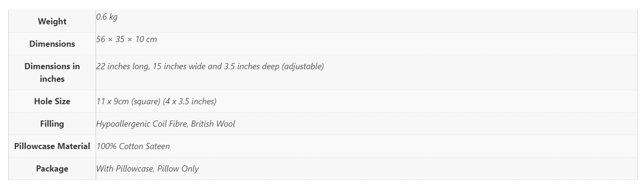The image size is (644, 193).
Task: Click the Dimensions in inches label
Action: 52,72
